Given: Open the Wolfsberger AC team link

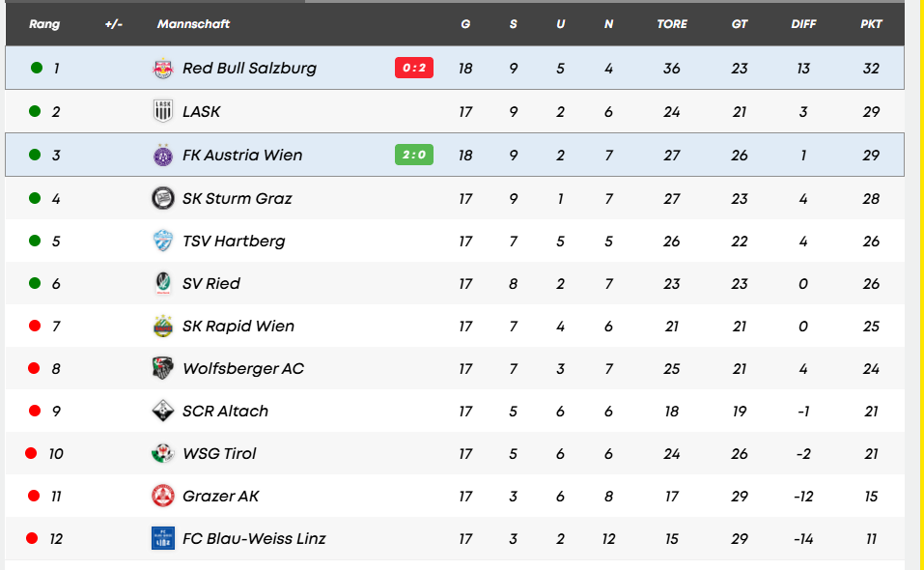Looking at the screenshot, I should [x=242, y=368].
